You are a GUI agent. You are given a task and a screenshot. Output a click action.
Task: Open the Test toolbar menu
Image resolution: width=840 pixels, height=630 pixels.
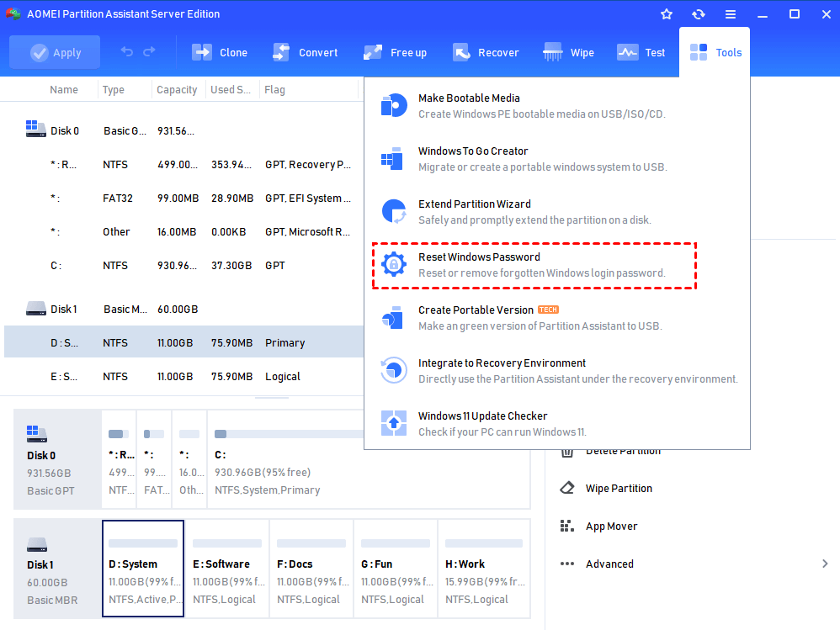pyautogui.click(x=641, y=52)
